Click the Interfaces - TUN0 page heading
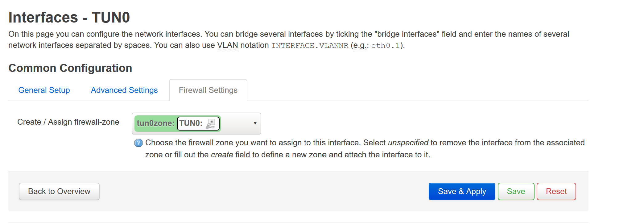This screenshot has width=644, height=224. click(x=69, y=17)
